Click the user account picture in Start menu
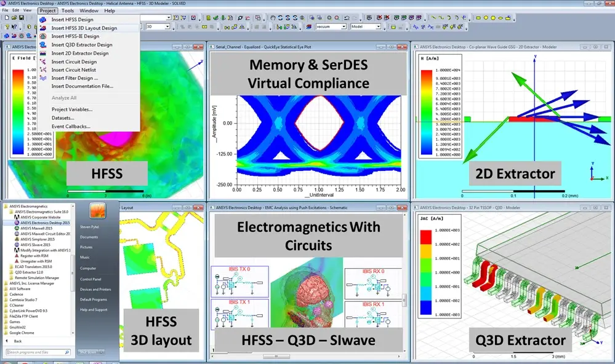The height and width of the screenshot is (364, 615). click(x=97, y=210)
